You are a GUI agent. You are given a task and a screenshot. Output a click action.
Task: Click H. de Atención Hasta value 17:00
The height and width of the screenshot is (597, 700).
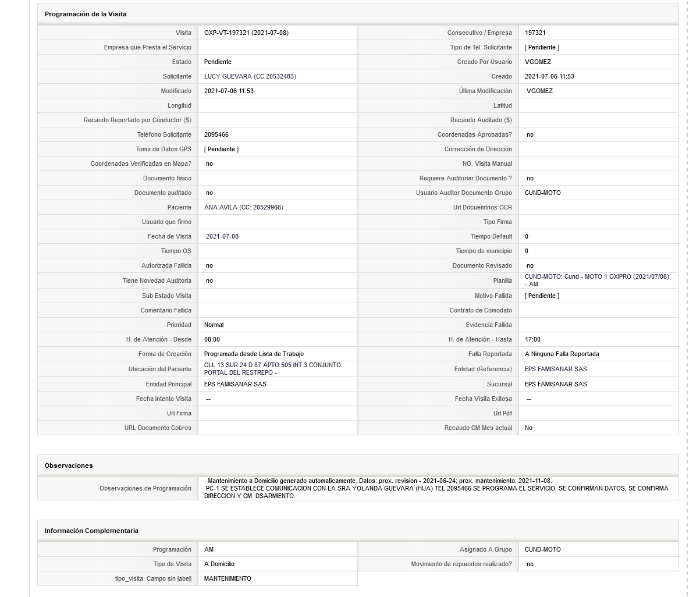coord(532,340)
